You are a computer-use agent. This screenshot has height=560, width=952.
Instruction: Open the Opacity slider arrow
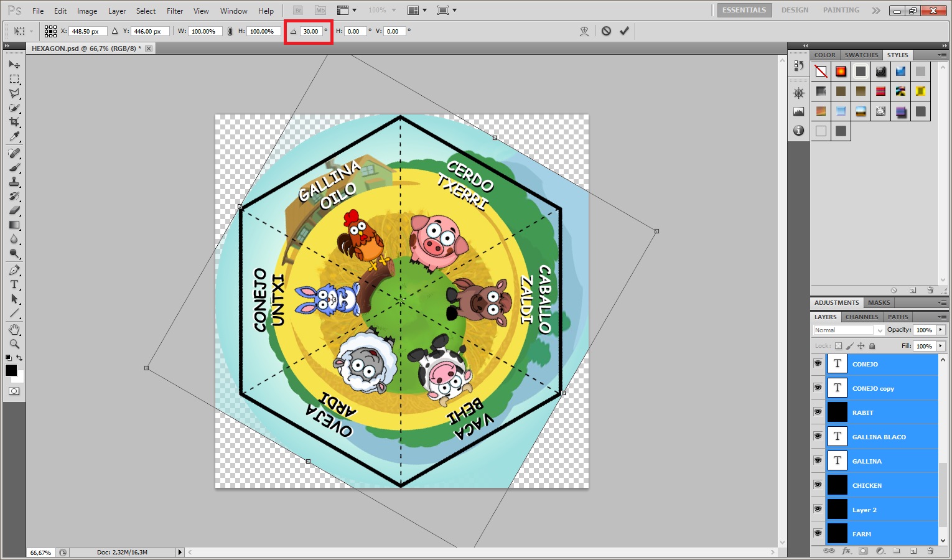(x=941, y=330)
